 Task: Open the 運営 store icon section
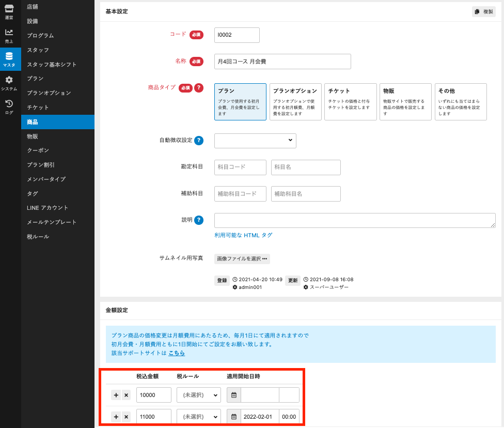point(9,11)
